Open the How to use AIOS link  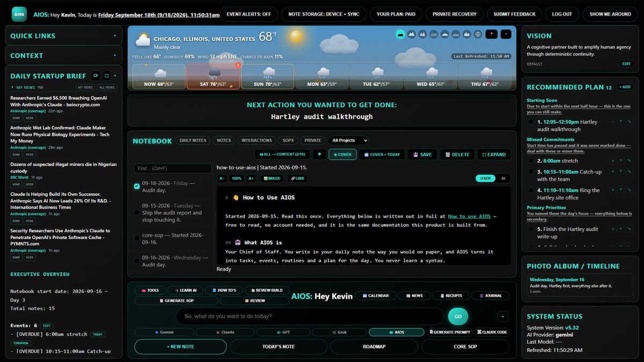coord(469,216)
